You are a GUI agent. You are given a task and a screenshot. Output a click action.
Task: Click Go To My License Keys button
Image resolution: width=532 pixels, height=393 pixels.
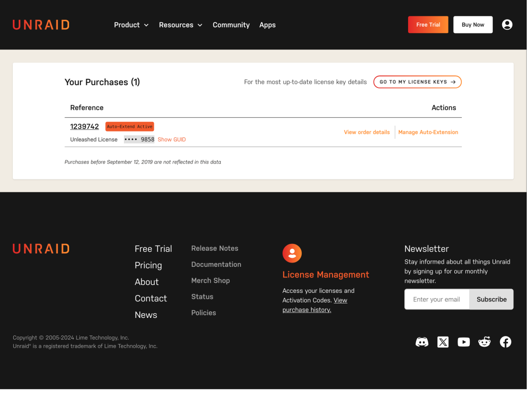[x=417, y=82]
